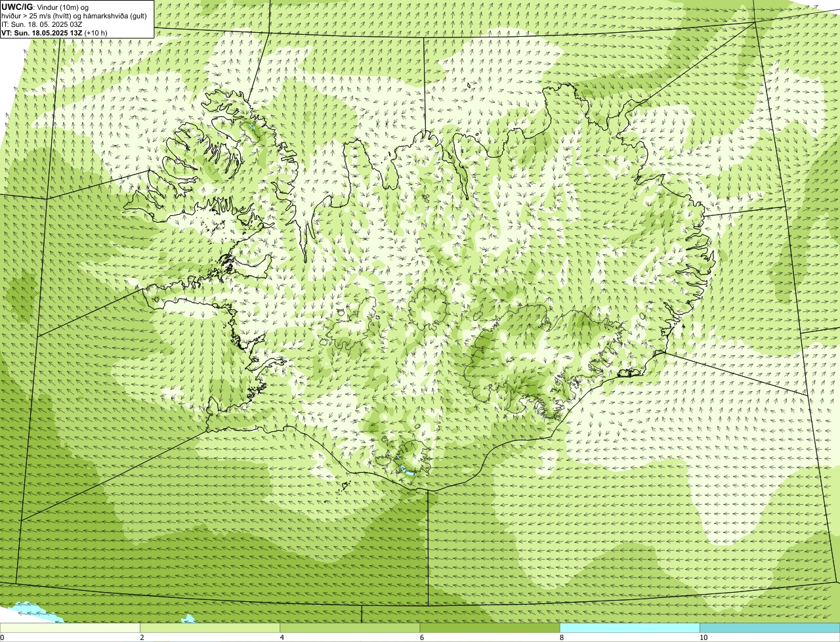840x642 pixels.
Task: Click the medium green 4–6 legend swatch
Action: point(350,628)
